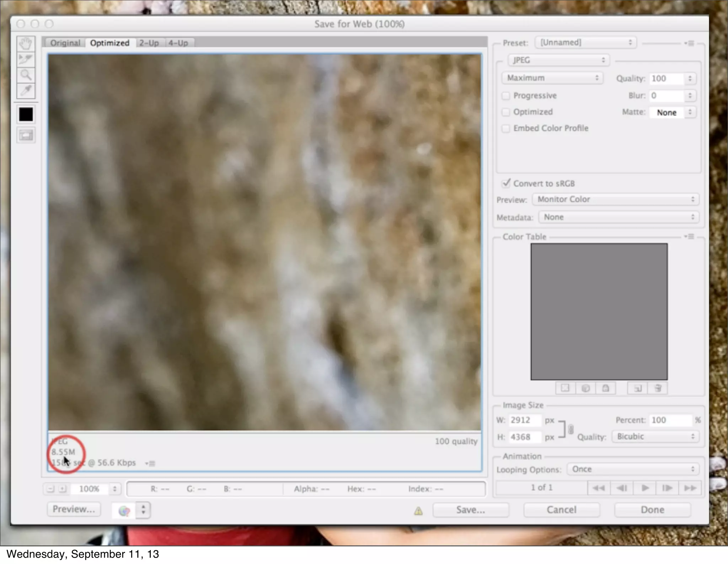Click the trash icon under Color Table
Image resolution: width=728 pixels, height=564 pixels.
click(658, 388)
